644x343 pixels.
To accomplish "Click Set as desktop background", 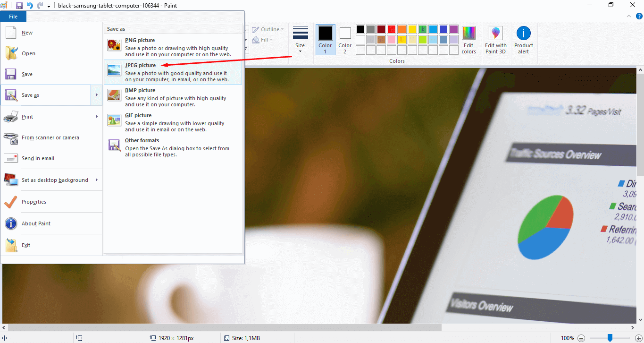I will tap(46, 180).
